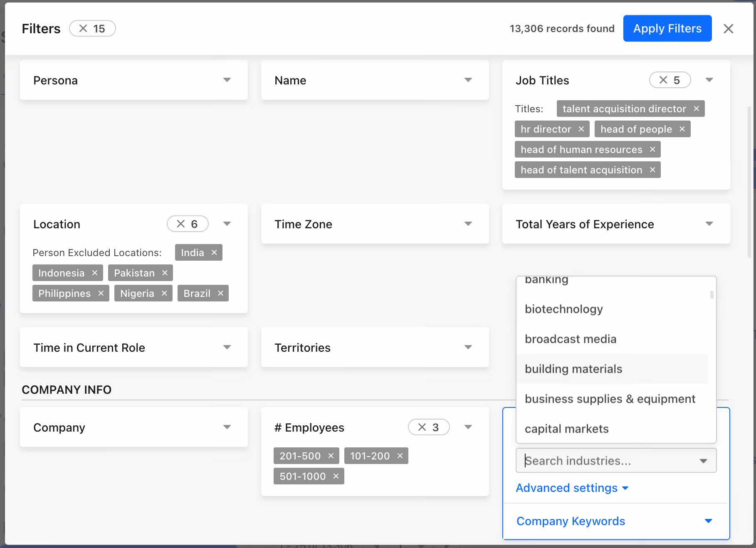Remove the "hr director" job title filter

582,129
